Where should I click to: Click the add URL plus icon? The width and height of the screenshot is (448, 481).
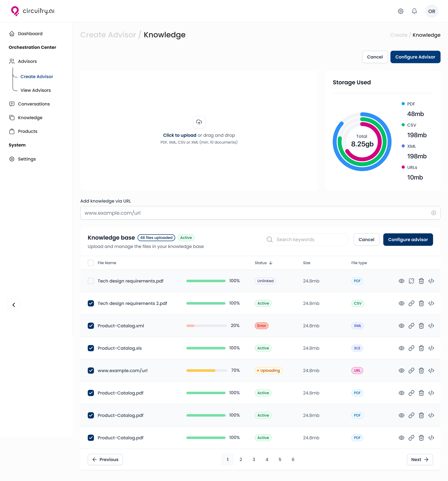tap(434, 213)
